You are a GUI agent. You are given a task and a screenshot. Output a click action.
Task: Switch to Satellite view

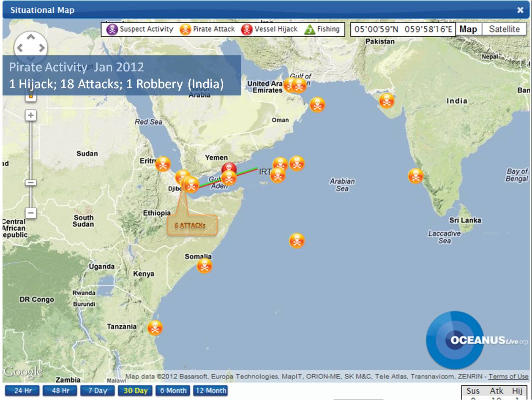[505, 29]
